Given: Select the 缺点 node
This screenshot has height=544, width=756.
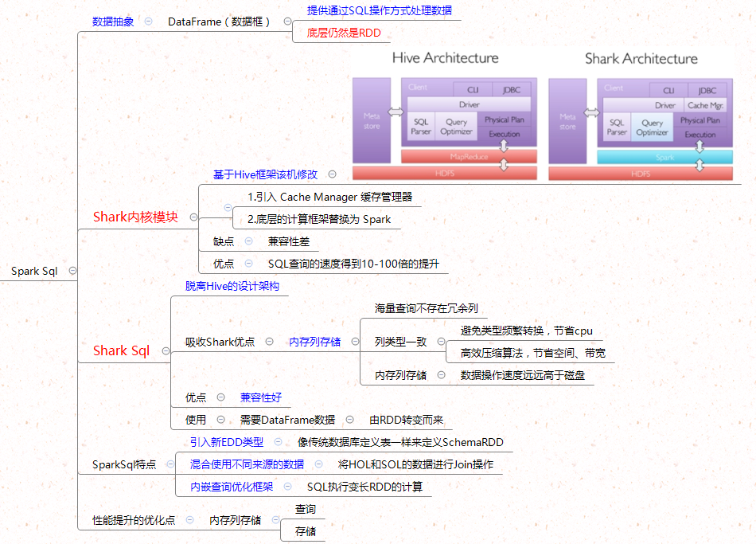Looking at the screenshot, I should pyautogui.click(x=224, y=241).
